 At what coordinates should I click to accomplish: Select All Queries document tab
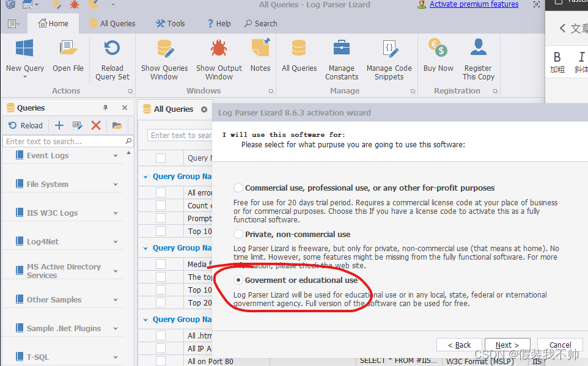tap(174, 109)
